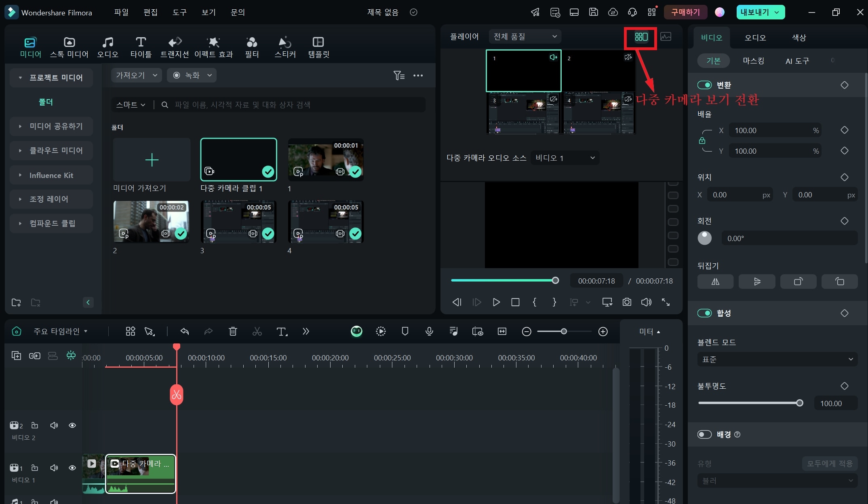Switch to the 색상 properties tab

click(799, 38)
